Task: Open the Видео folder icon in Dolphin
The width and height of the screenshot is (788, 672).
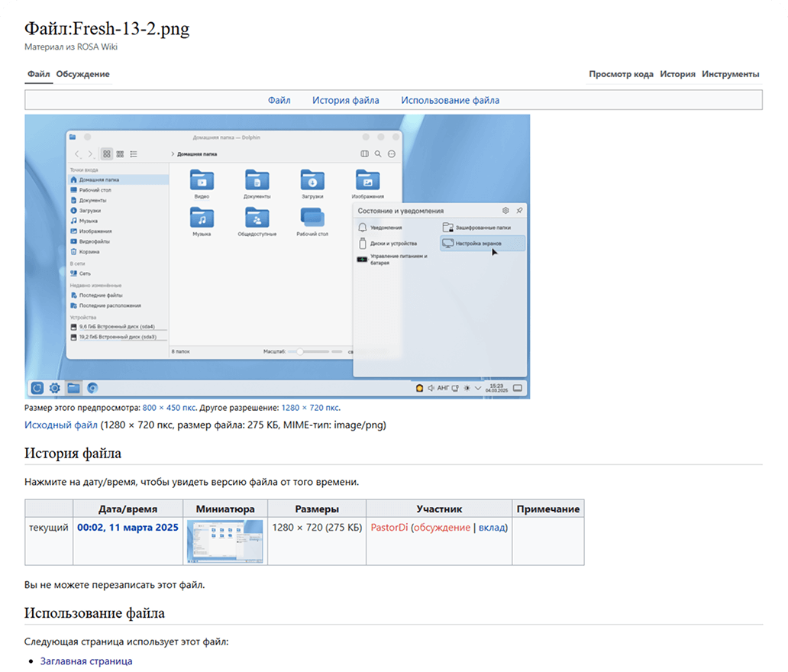Action: (x=202, y=180)
